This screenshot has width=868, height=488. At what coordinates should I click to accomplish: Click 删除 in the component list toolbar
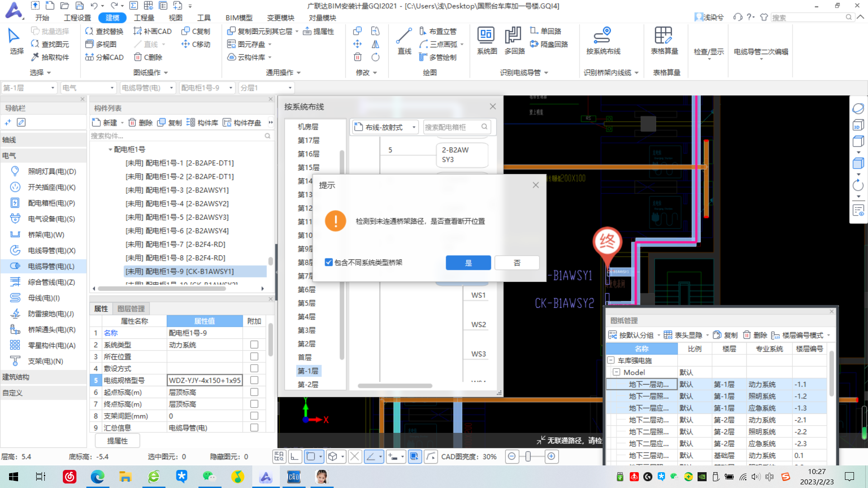pos(141,122)
